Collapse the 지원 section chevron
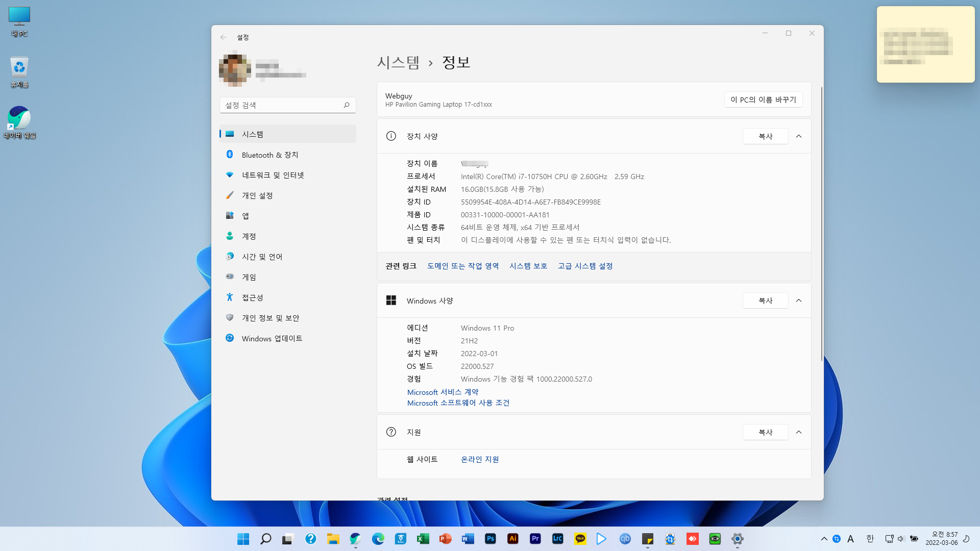This screenshot has width=980, height=551. pos(799,432)
